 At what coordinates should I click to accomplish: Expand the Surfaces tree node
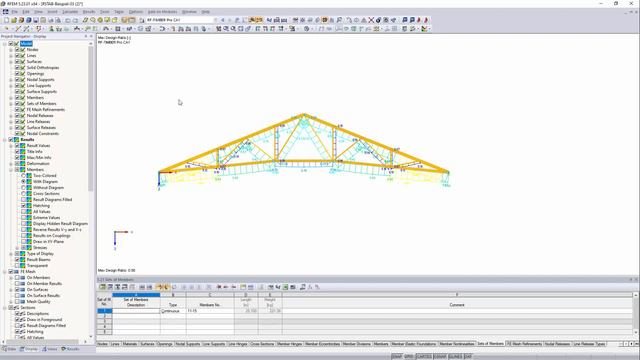pos(11,62)
